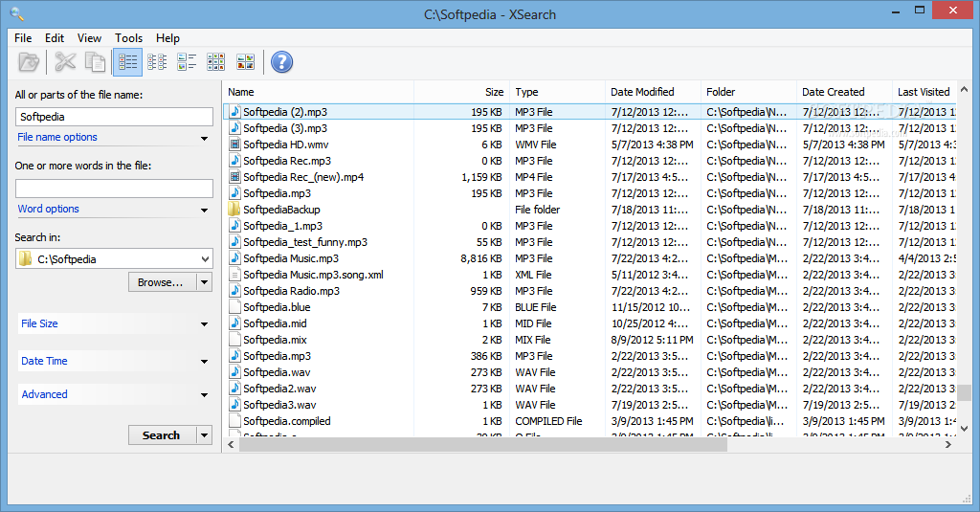Click the horizontal scrollbar thumb under results
The height and width of the screenshot is (512, 980).
pyautogui.click(x=483, y=444)
